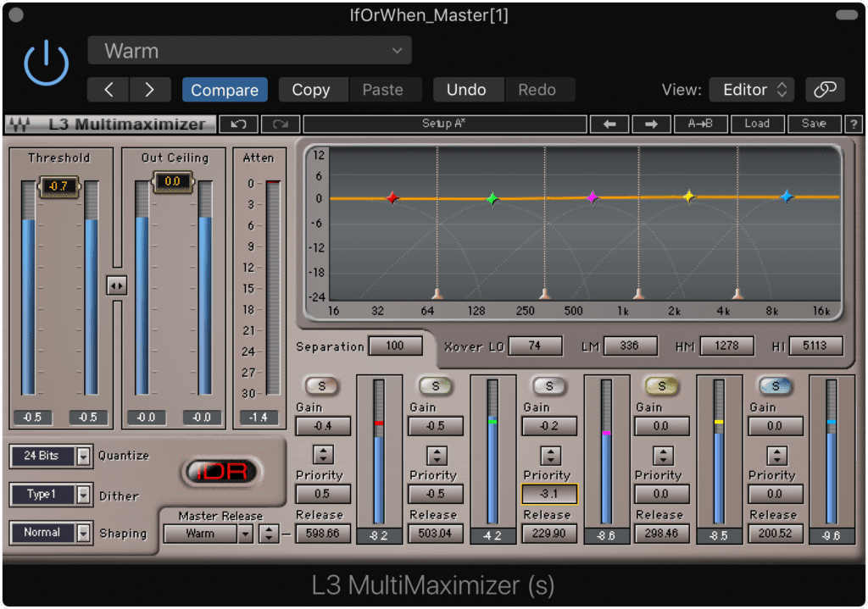
Task: Click the Master Release stepper arrows
Action: [269, 534]
